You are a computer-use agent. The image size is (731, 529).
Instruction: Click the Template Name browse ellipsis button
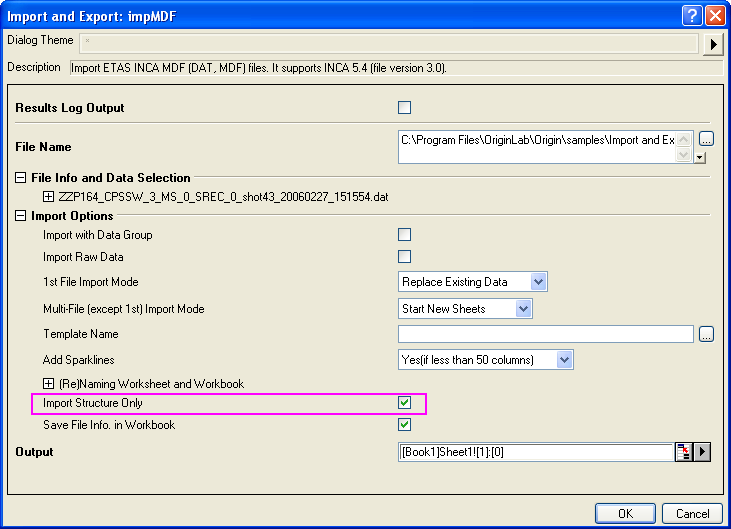(x=706, y=334)
